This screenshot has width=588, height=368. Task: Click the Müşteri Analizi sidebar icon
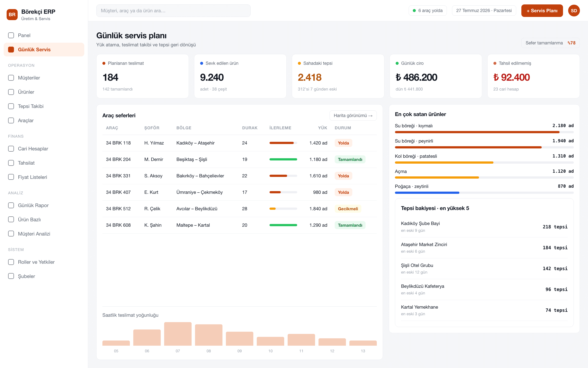(x=11, y=234)
